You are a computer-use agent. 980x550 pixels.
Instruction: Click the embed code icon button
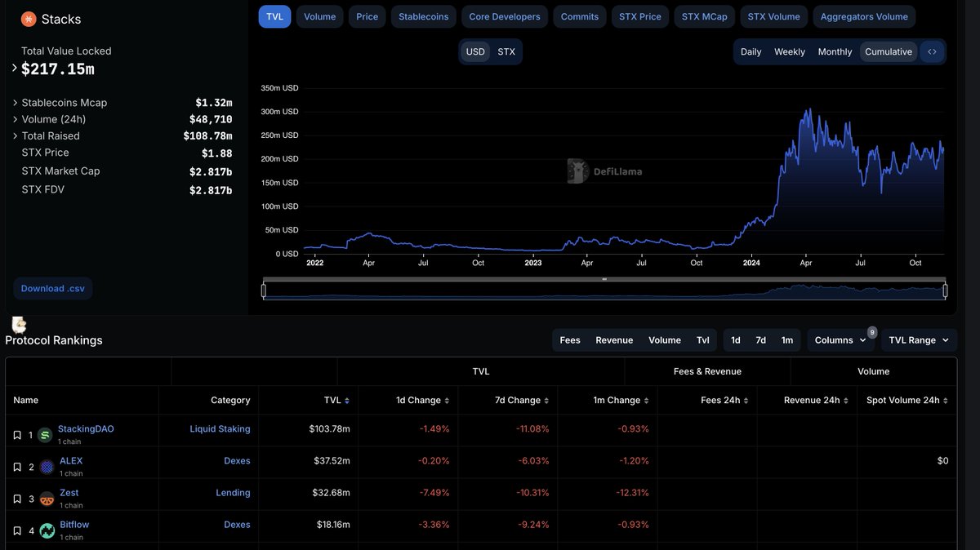(932, 51)
